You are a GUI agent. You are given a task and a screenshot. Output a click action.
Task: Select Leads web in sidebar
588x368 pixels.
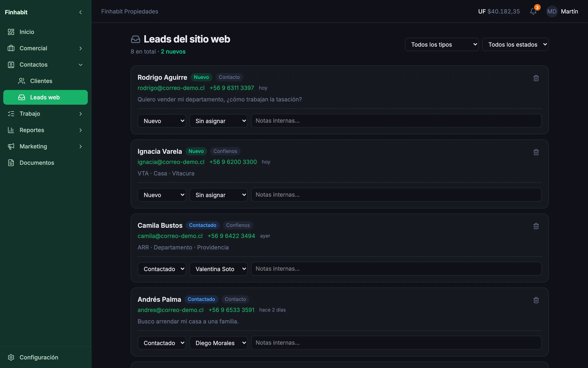point(46,97)
